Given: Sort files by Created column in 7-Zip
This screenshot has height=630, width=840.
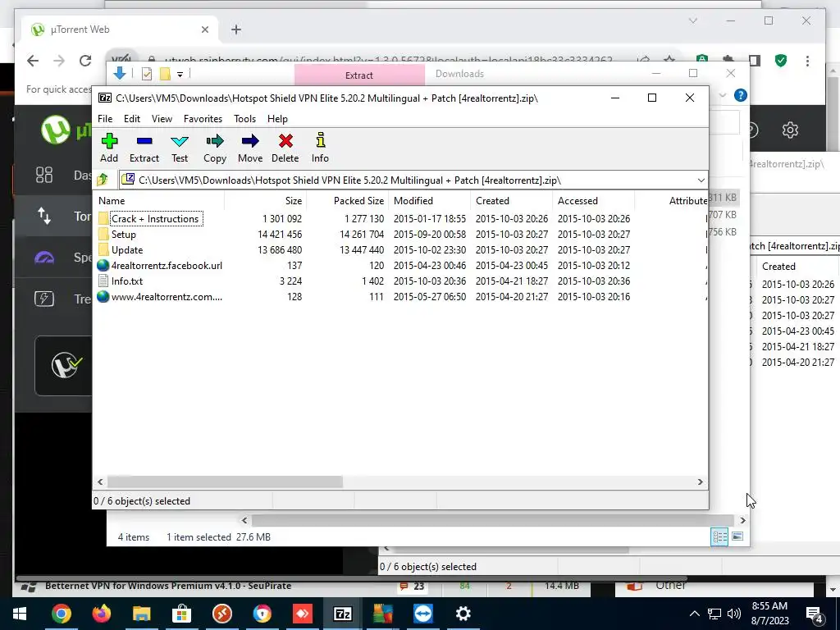Looking at the screenshot, I should tap(511, 201).
